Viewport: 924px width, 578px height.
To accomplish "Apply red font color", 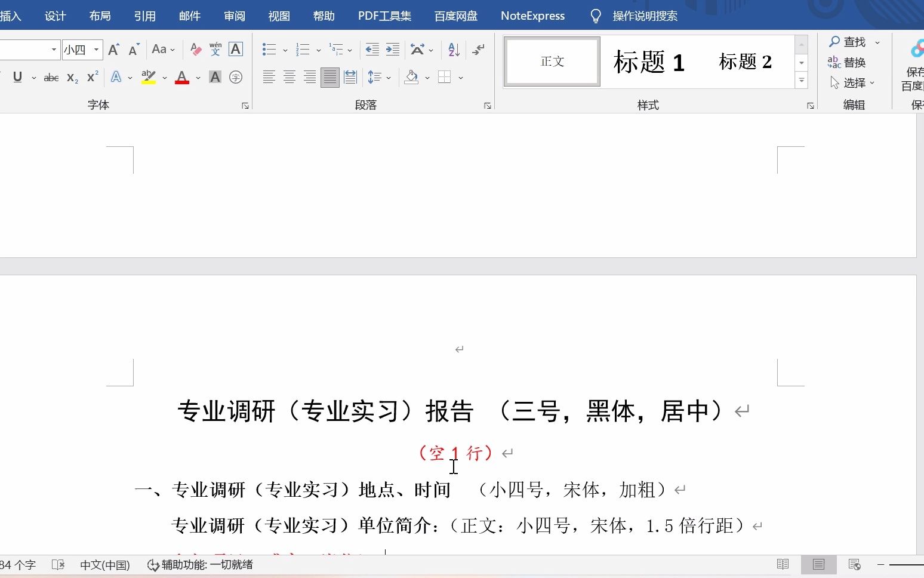I will [x=182, y=77].
